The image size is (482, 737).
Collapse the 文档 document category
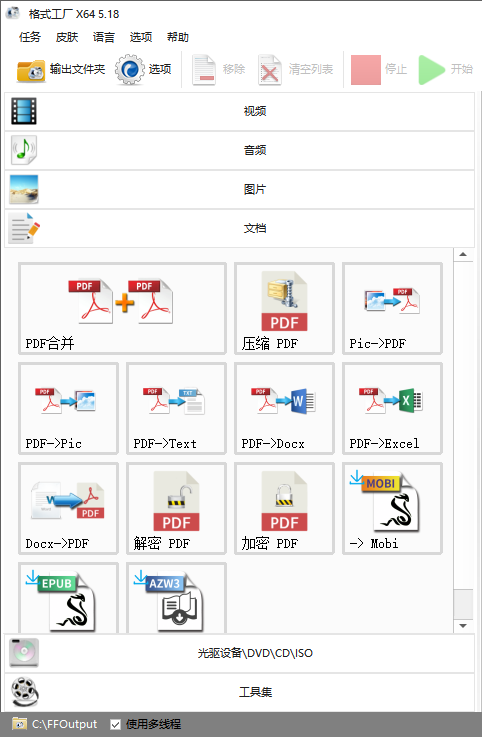[239, 228]
